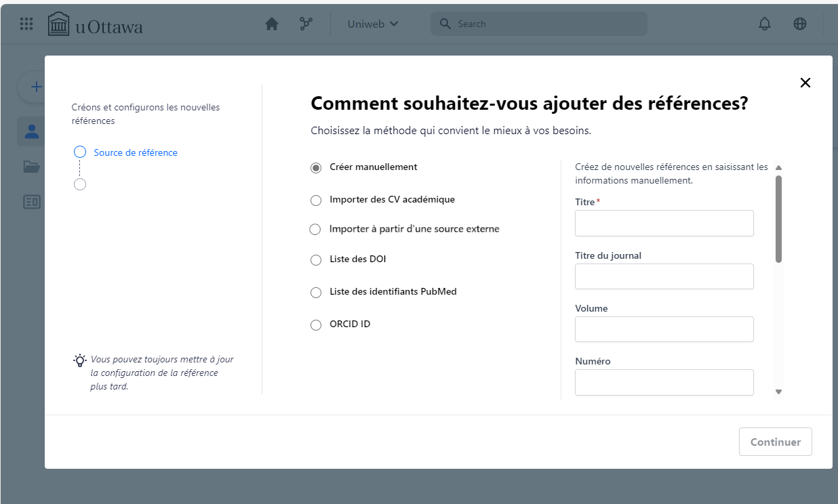
Task: Open the folder icon in the sidebar
Action: (x=31, y=166)
